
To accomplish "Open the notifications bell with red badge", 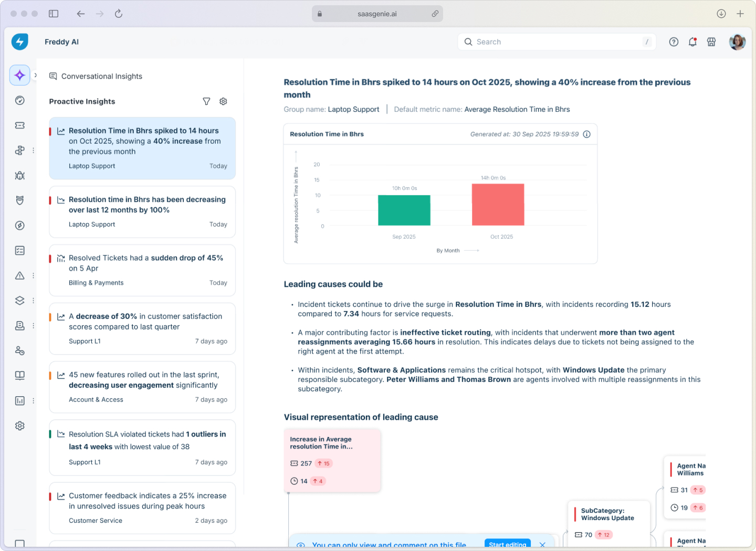I will pyautogui.click(x=692, y=41).
